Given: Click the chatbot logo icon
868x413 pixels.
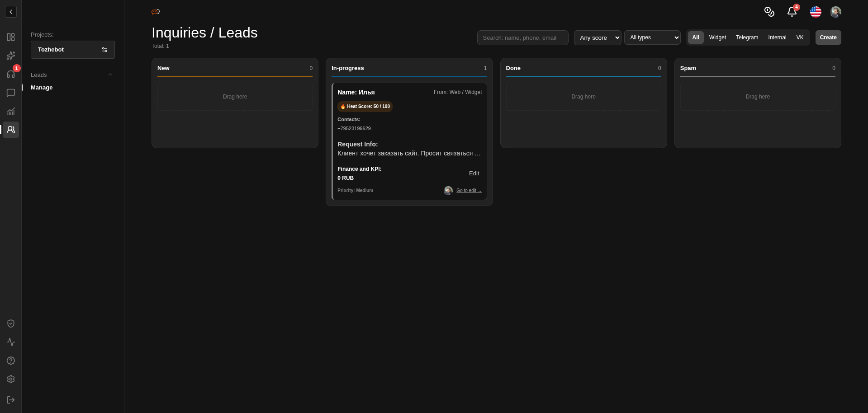Looking at the screenshot, I should point(156,12).
